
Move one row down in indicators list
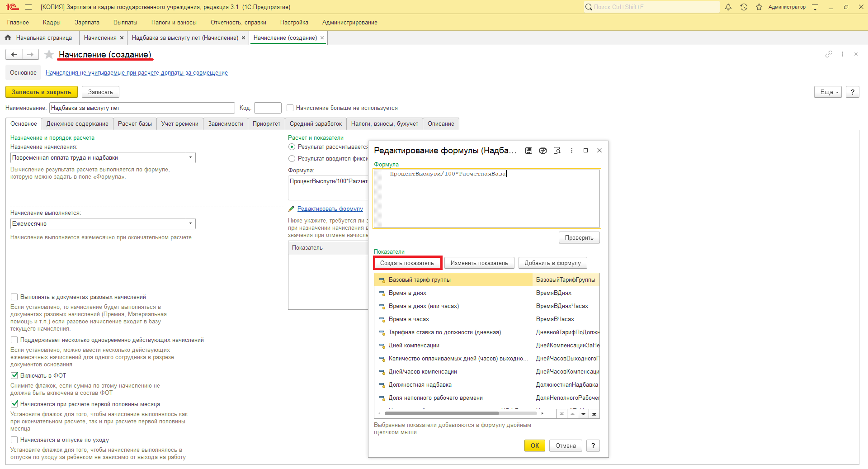coord(583,414)
